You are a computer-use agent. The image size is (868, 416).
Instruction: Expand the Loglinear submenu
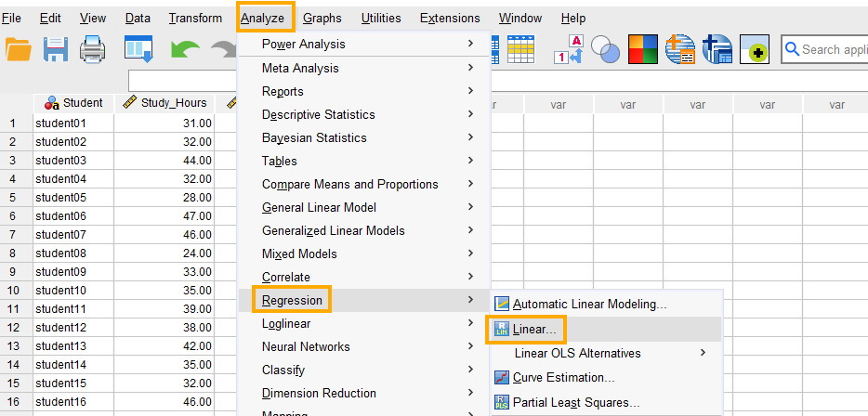[x=364, y=324]
